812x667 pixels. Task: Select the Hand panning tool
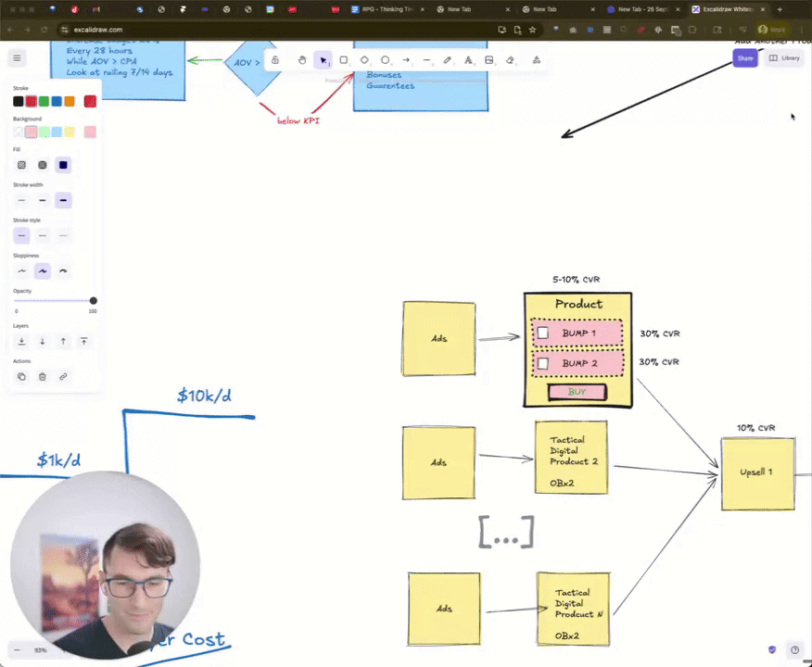[302, 60]
